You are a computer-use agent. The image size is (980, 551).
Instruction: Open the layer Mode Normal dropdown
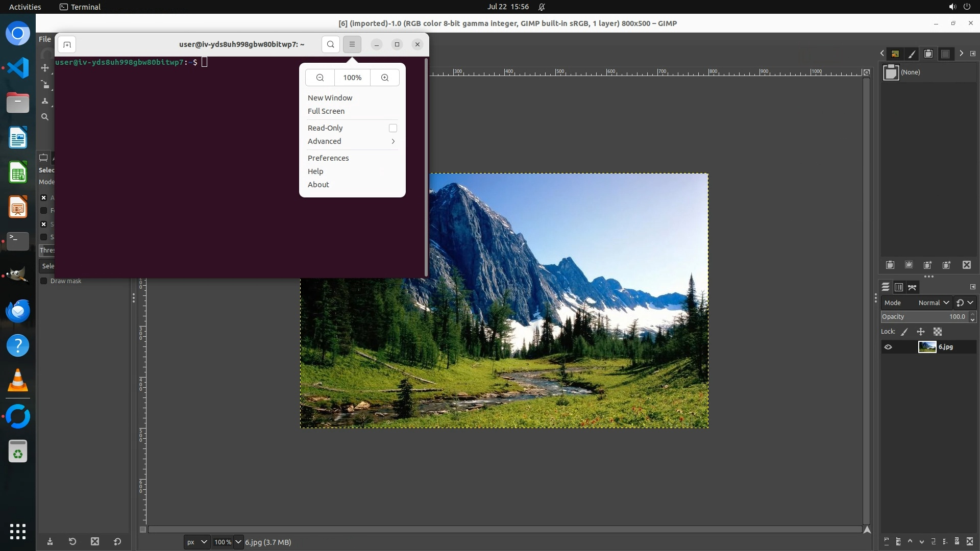pos(933,303)
